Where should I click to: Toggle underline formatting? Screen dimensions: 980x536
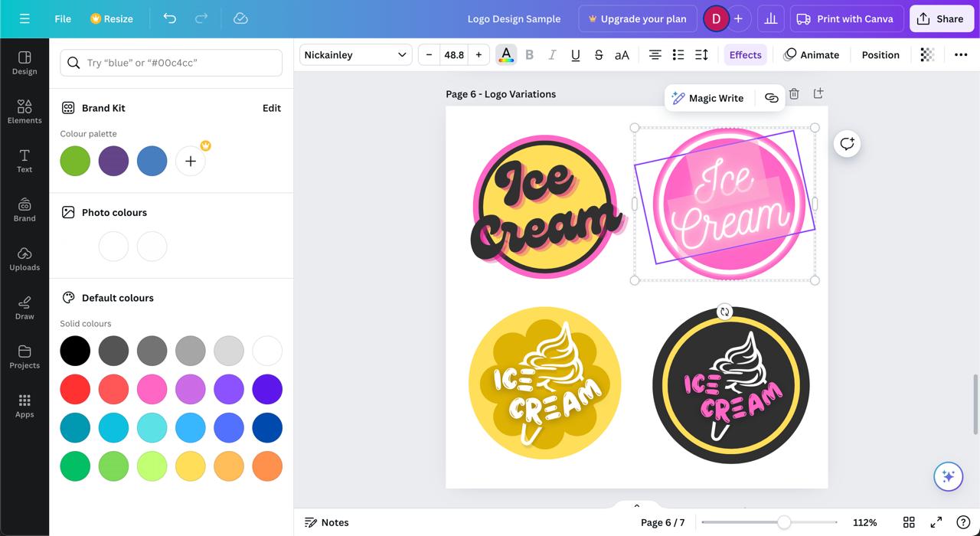575,54
